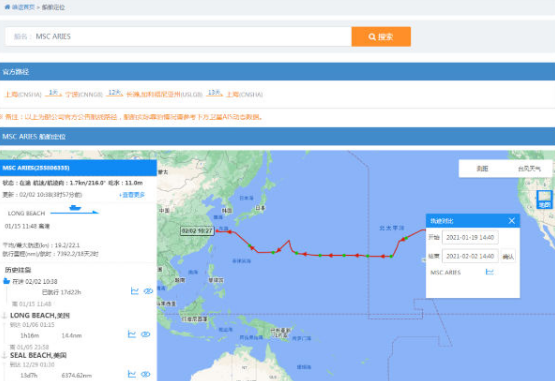Toggle eye icon for LONG BEACH track

pyautogui.click(x=145, y=334)
